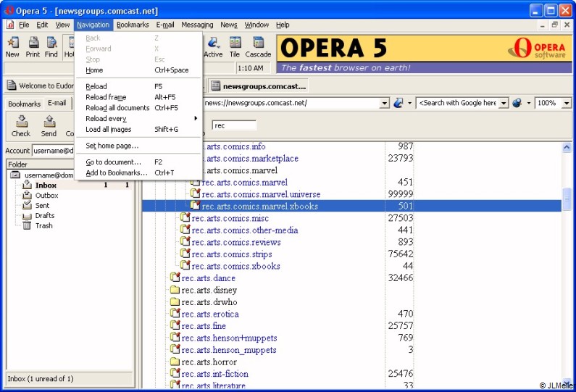Screen dimensions: 576x392
Task: Click the Trash folder icon
Action: [27, 225]
